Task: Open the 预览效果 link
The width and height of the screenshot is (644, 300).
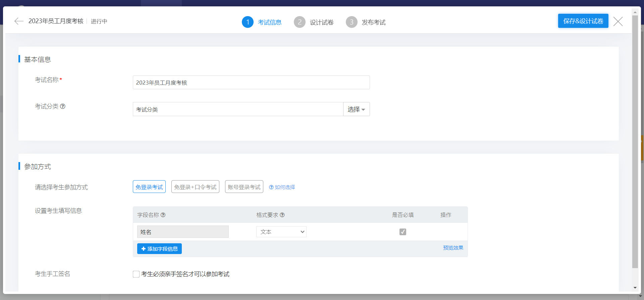Action: point(453,248)
